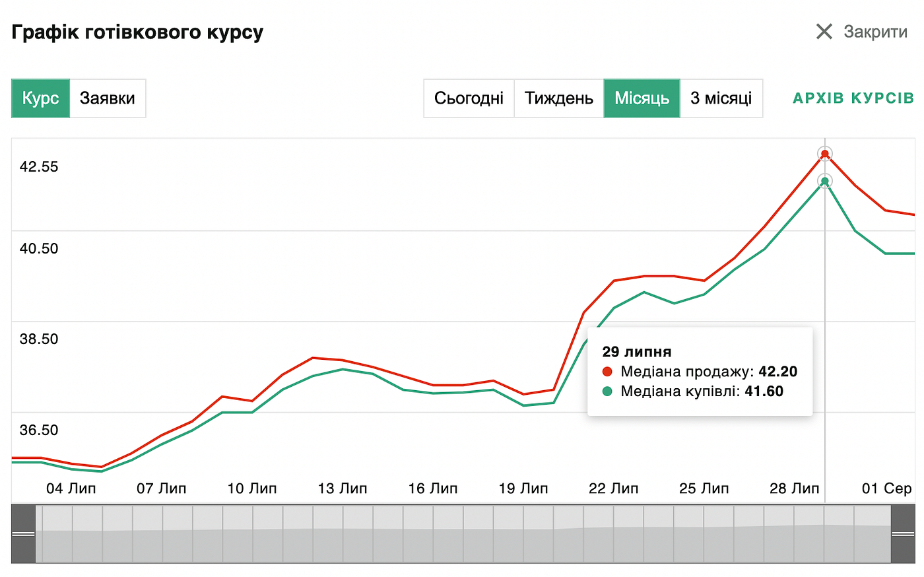This screenshot has height=577, width=924.
Task: Click the 22 Лип axis label
Action: pos(614,489)
